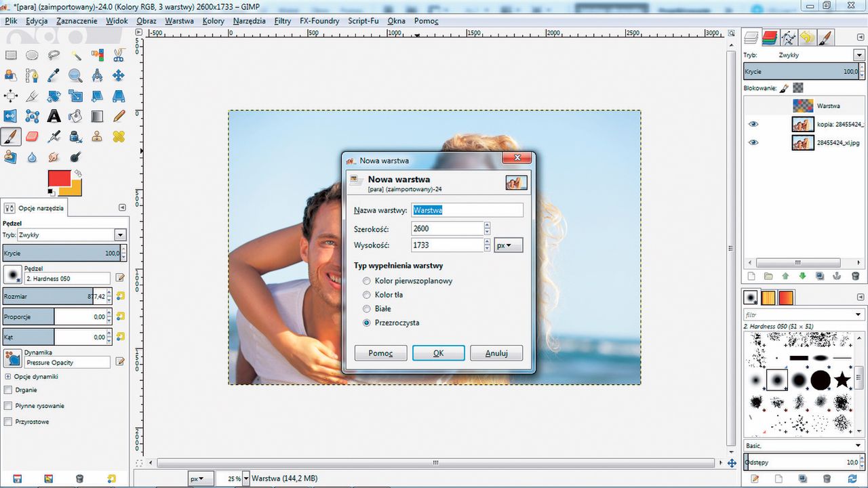Open help via Pomoc button

[x=380, y=353]
